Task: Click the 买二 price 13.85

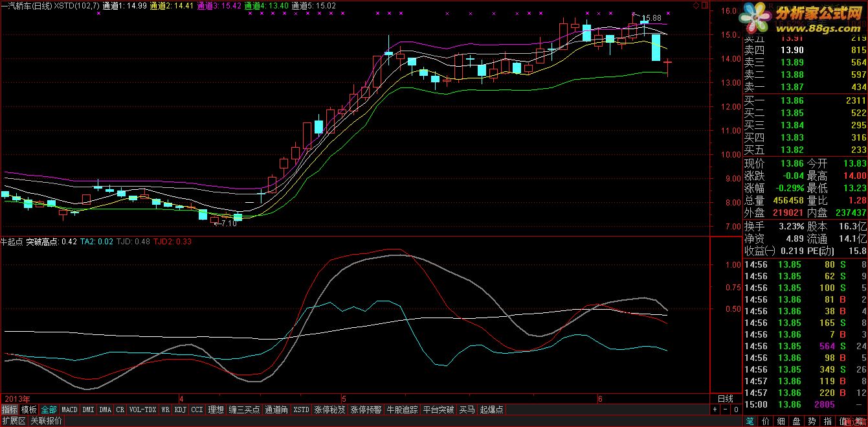Action: tap(792, 113)
